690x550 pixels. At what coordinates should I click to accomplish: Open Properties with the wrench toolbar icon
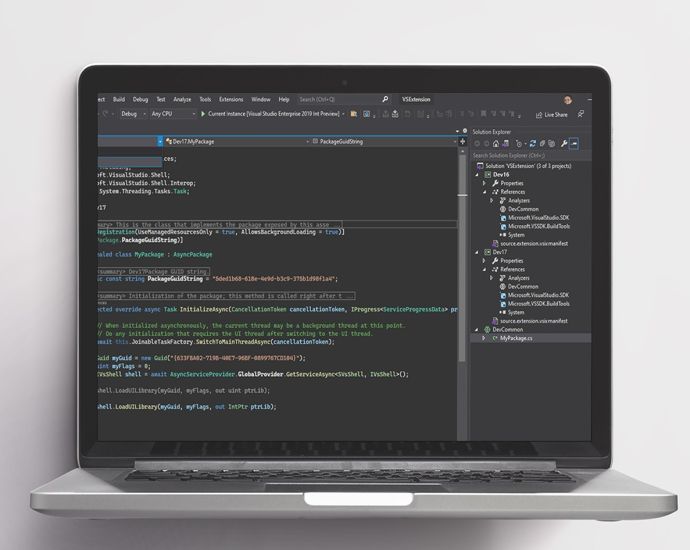click(564, 144)
